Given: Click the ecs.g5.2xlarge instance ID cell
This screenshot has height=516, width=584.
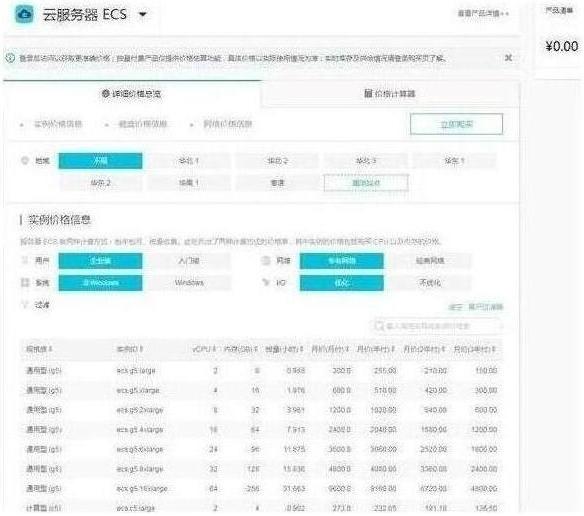Looking at the screenshot, I should tap(140, 410).
